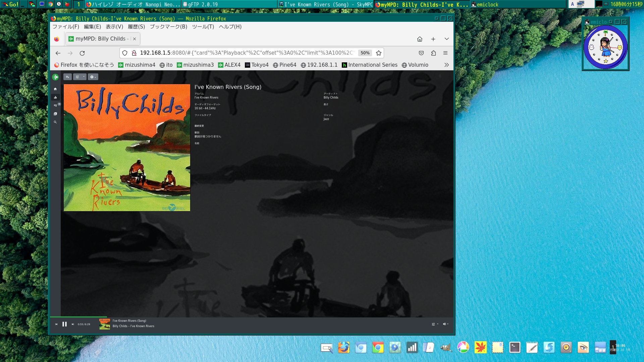Open the ツール(T) menu
This screenshot has height=362, width=644.
point(203,27)
